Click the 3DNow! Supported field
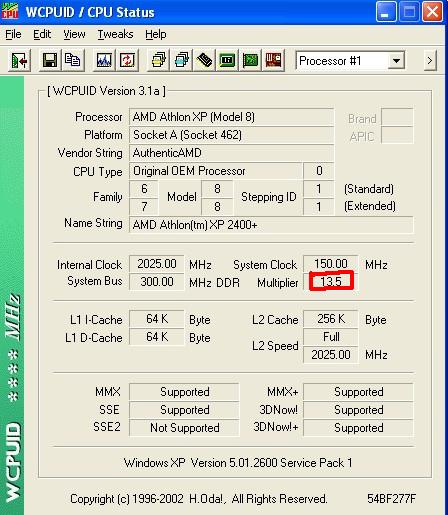The width and height of the screenshot is (448, 515). (x=358, y=410)
